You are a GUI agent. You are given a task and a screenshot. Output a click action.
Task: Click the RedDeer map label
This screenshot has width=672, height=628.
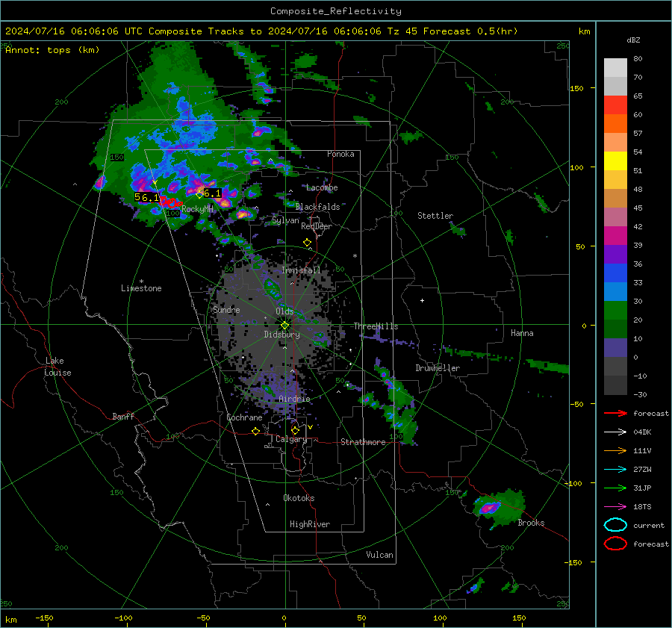point(317,226)
